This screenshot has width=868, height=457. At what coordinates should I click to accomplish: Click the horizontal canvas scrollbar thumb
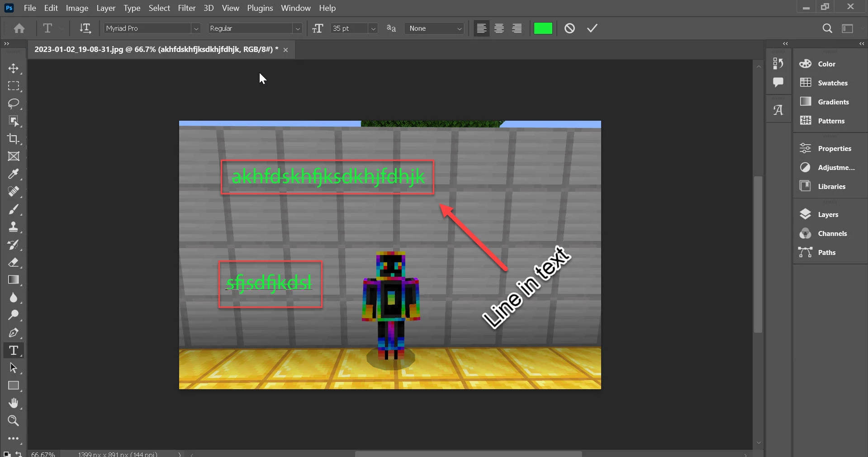point(468,454)
